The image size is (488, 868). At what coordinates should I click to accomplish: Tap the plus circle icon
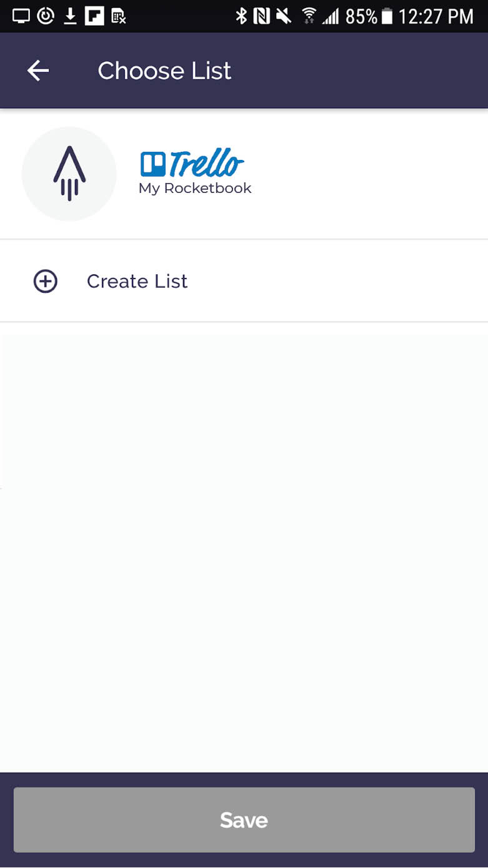coord(45,282)
